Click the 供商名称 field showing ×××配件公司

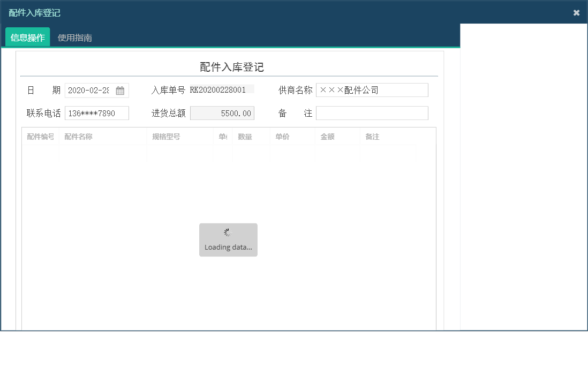tap(372, 89)
